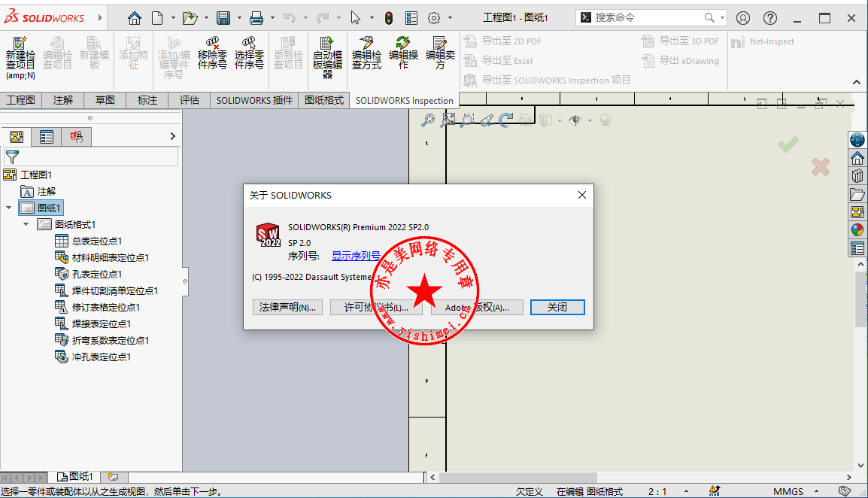Open the dropdown arrow next to Options gear
868x498 pixels.
(450, 18)
